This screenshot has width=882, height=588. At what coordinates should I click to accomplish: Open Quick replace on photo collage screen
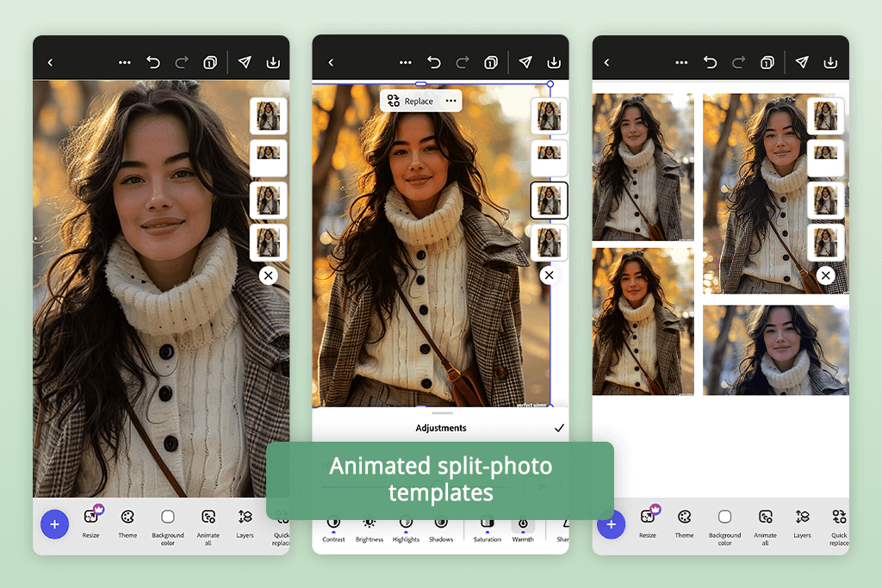coord(839,527)
